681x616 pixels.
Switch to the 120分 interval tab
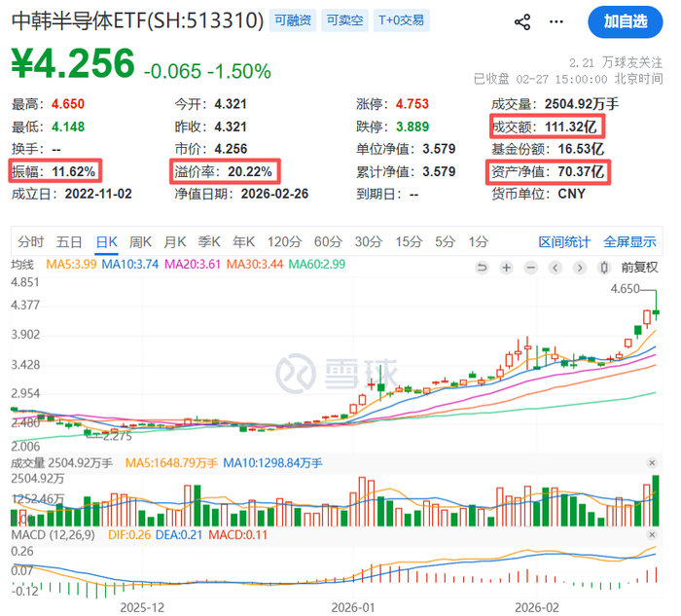(284, 241)
